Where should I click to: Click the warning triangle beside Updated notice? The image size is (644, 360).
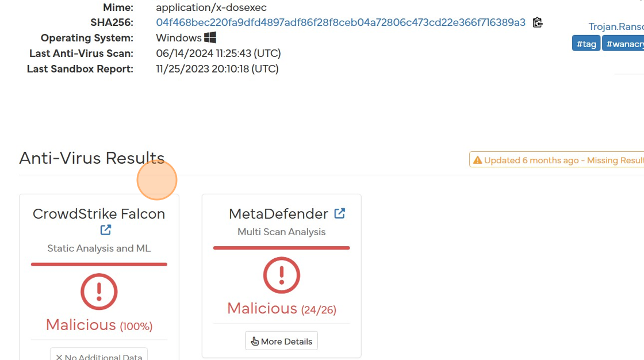[477, 160]
